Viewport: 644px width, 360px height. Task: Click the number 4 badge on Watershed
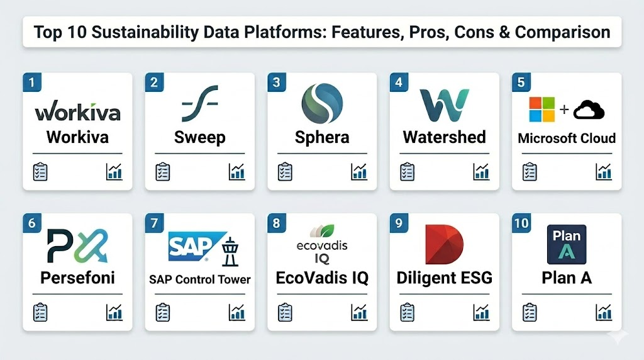coord(399,82)
